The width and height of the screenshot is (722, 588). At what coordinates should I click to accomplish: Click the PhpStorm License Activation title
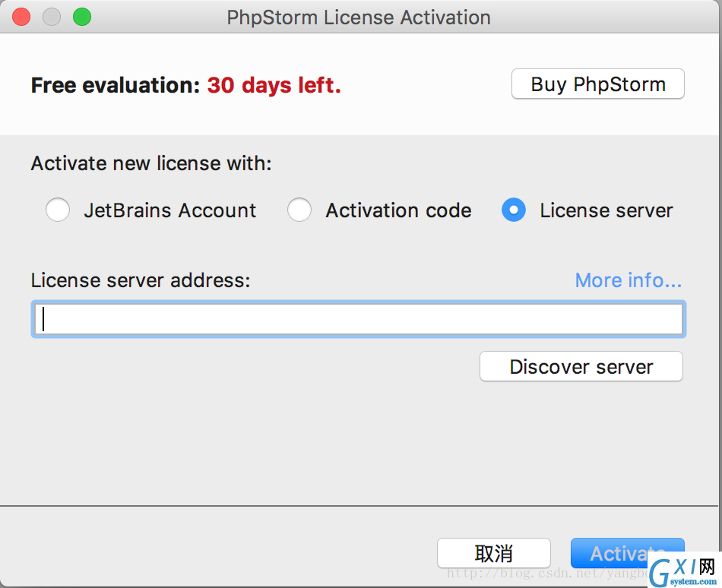(x=359, y=17)
